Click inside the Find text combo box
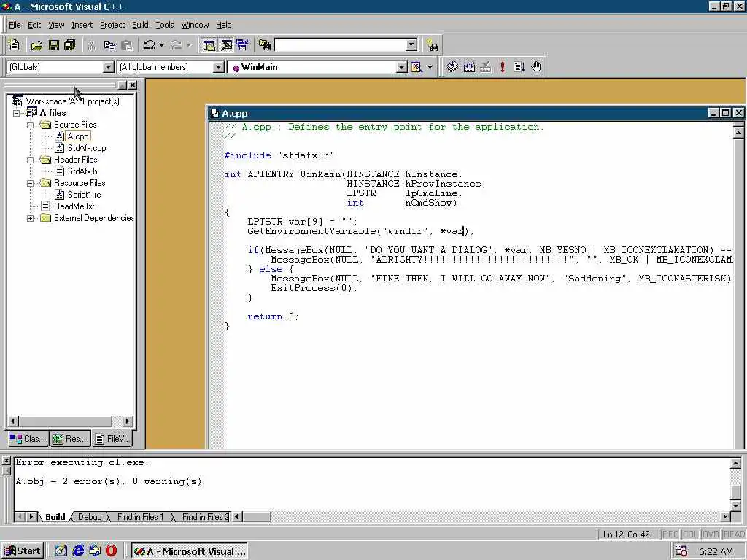This screenshot has width=747, height=560. pos(340,45)
